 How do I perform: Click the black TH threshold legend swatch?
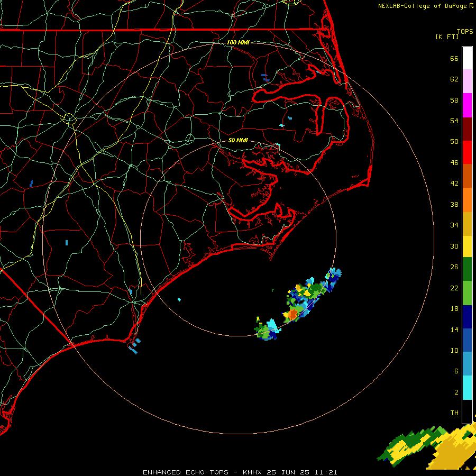pos(467,411)
